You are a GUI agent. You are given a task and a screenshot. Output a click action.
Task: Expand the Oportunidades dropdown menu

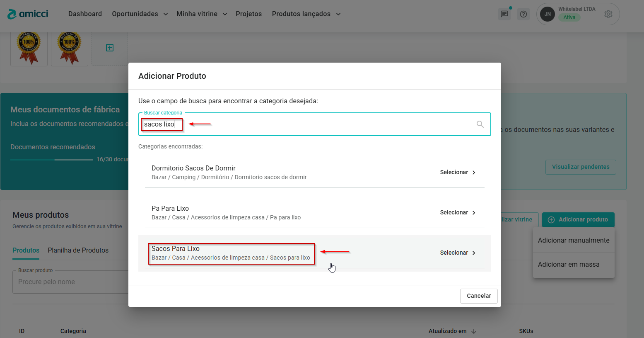[x=140, y=14]
